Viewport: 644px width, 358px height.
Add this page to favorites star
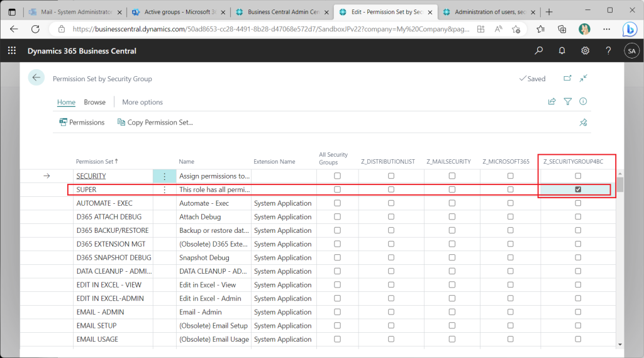516,29
